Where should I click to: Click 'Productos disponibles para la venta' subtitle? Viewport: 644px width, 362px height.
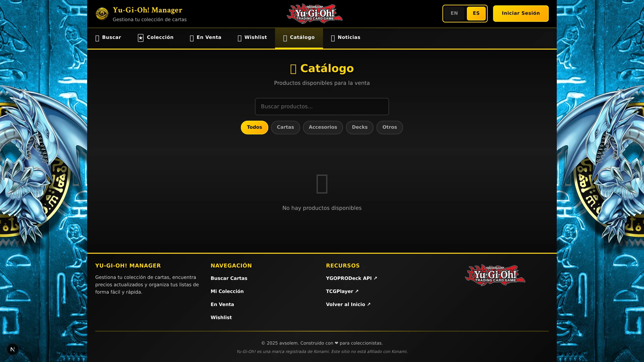(x=322, y=83)
